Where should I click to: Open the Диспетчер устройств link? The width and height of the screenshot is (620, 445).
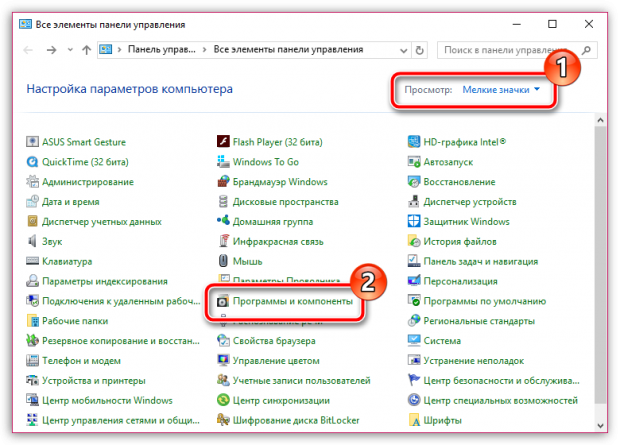470,202
